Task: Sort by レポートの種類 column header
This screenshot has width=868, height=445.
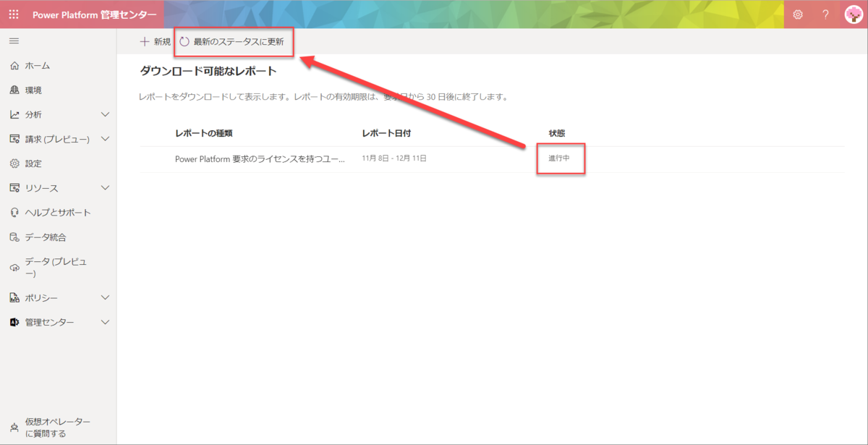Action: coord(204,133)
